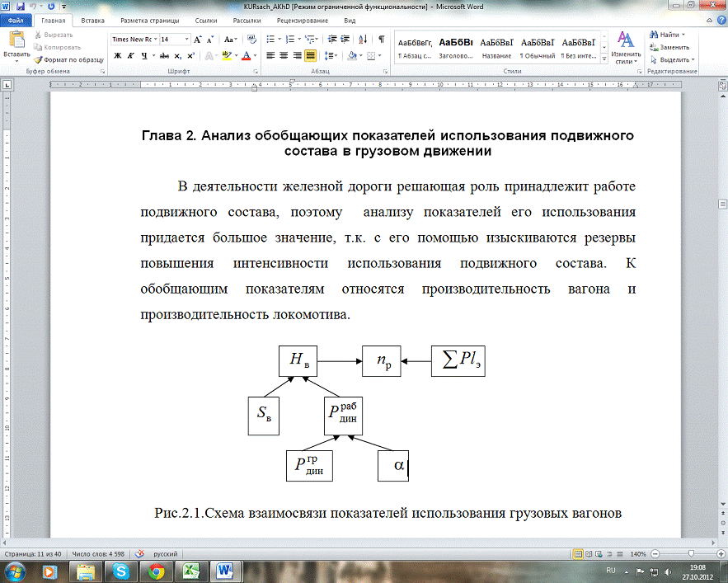This screenshot has height=583, width=728.
Task: Switch to the Вид tab
Action: coord(350,21)
